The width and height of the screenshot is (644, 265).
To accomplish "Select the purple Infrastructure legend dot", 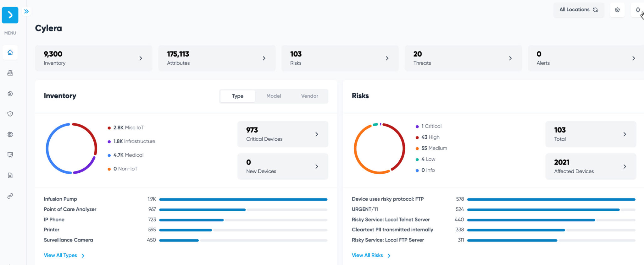I will click(x=109, y=142).
